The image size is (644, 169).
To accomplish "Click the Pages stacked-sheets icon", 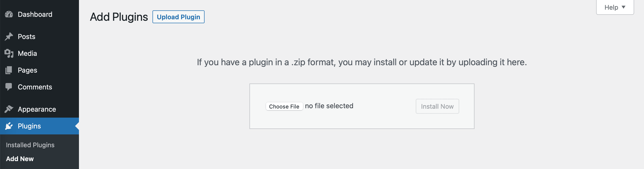I will (x=9, y=70).
